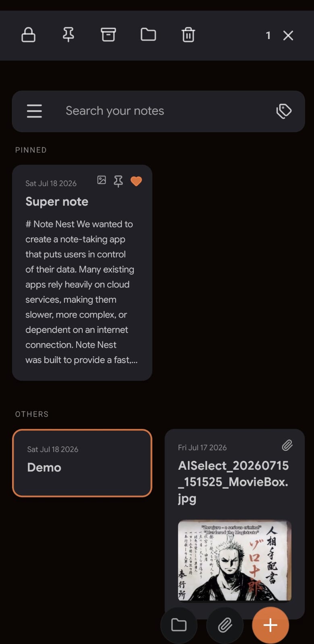
Task: Add an attachment with the bottom paperclip button
Action: pos(225,625)
